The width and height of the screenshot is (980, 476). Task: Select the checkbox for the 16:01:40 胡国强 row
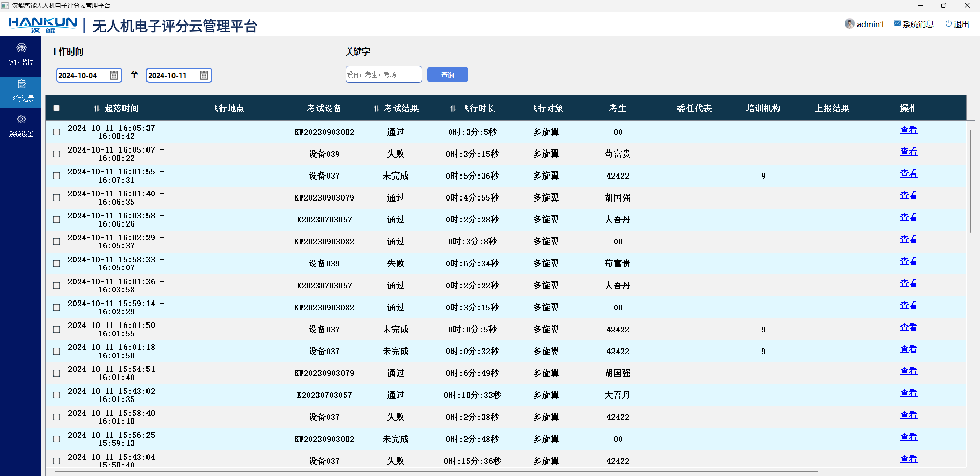[x=57, y=198]
